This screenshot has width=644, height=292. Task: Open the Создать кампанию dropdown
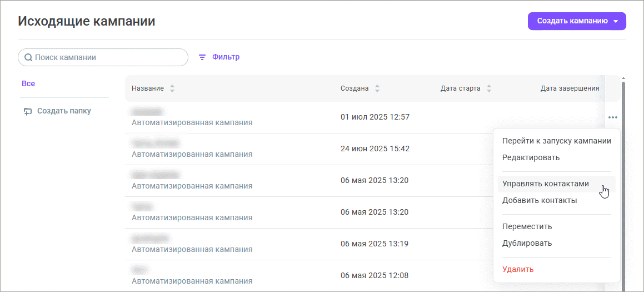coord(616,22)
